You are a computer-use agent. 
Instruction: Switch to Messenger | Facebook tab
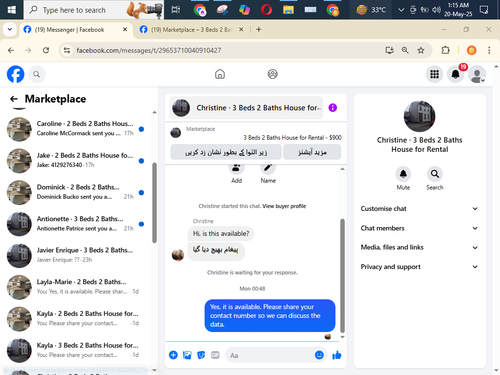click(76, 30)
